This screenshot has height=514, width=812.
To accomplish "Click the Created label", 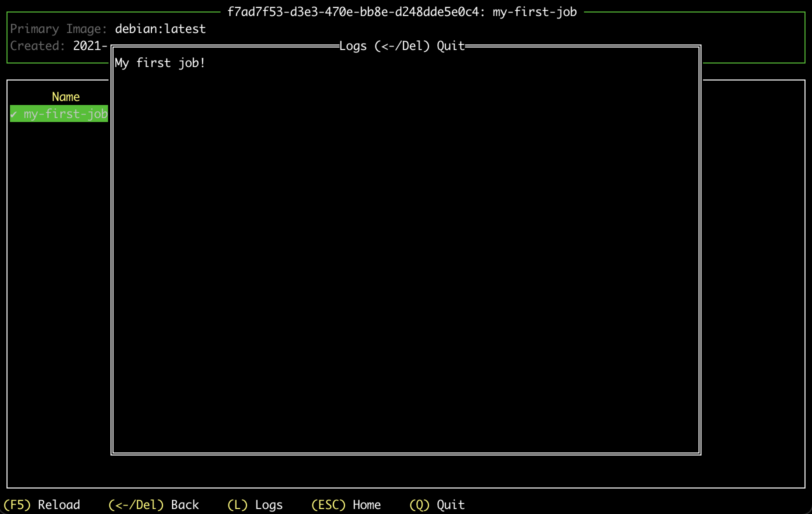I will (x=37, y=46).
